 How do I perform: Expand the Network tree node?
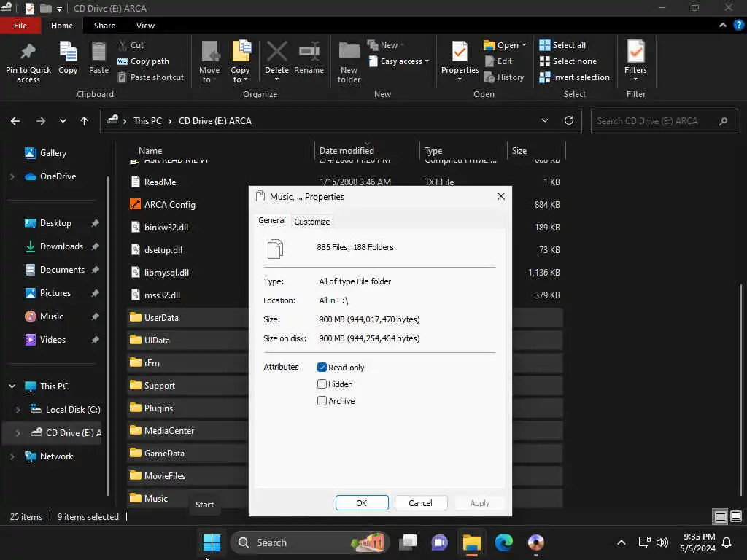point(12,456)
